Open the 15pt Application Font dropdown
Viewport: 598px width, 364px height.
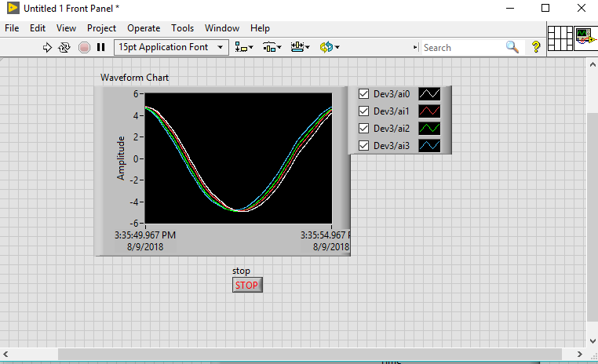tap(171, 47)
